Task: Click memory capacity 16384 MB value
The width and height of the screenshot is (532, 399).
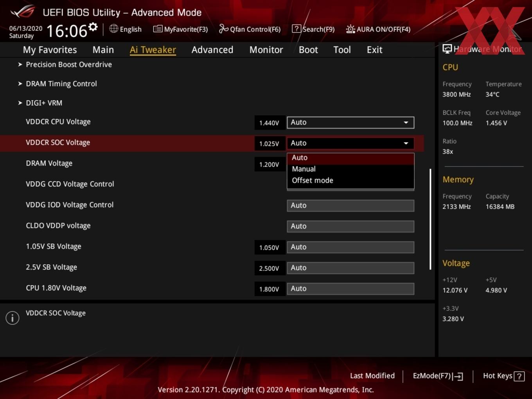Action: [500, 207]
